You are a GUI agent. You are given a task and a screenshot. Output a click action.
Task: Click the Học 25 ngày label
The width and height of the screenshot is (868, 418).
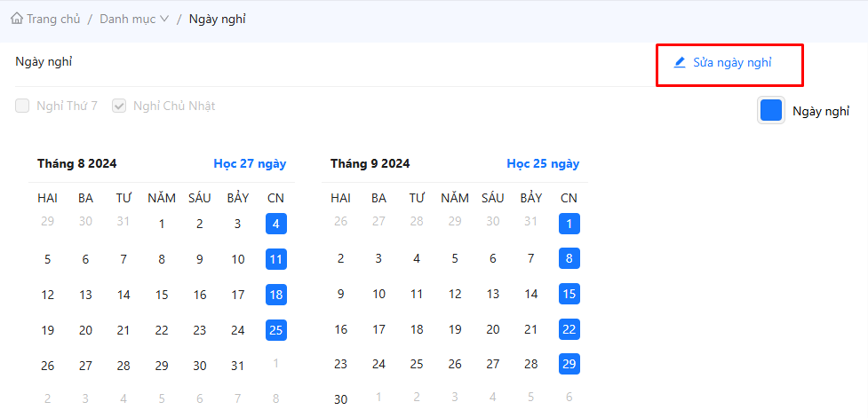[x=543, y=163]
